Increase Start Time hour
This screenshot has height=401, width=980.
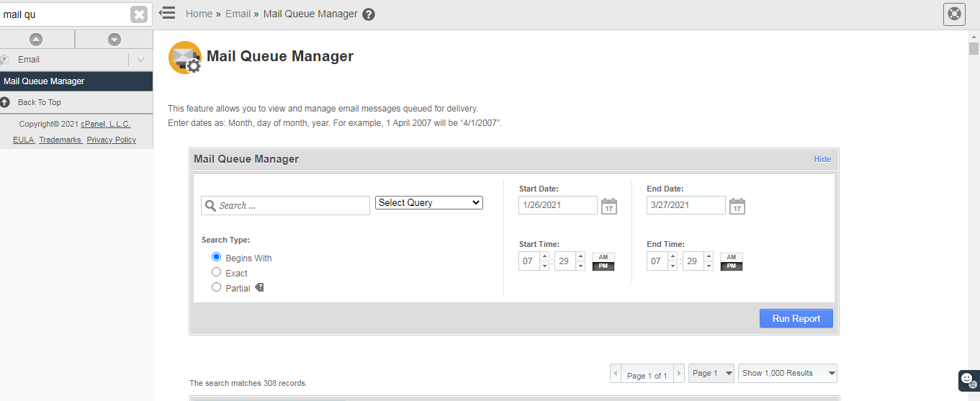(x=544, y=256)
